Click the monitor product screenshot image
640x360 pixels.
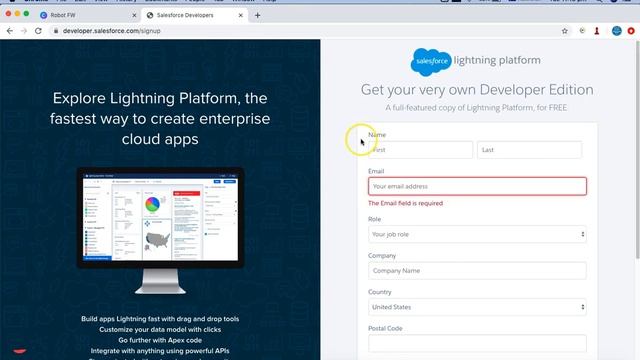pos(160,231)
